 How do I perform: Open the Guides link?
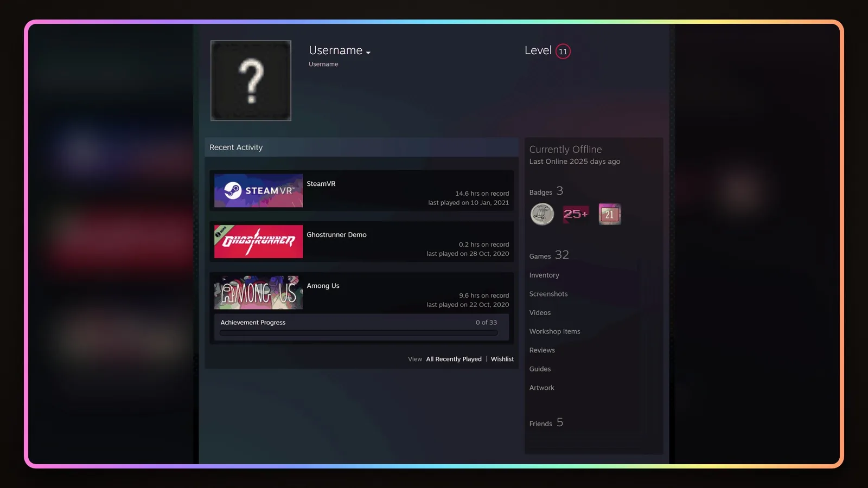pos(540,369)
